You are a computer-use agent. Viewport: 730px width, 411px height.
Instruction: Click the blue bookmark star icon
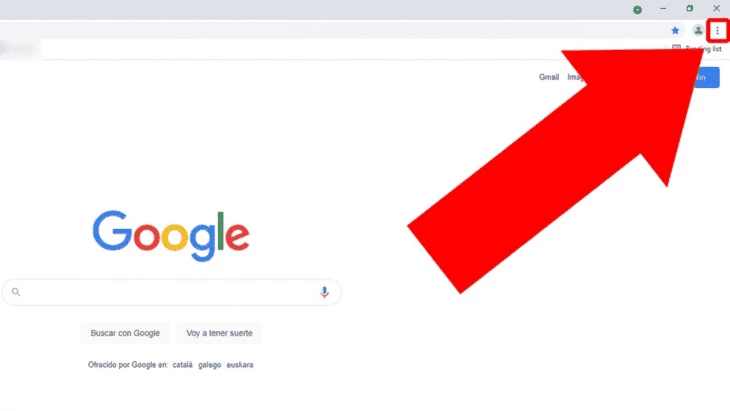(x=675, y=31)
